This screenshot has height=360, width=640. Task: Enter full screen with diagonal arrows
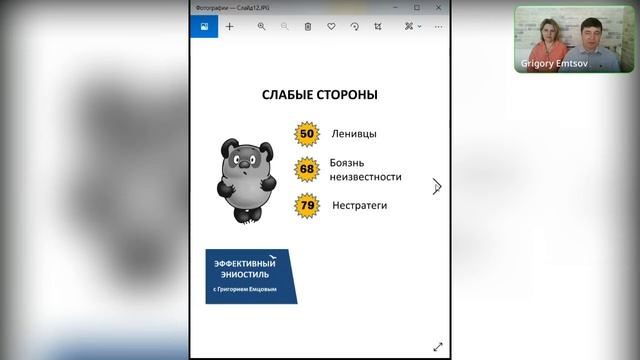coord(438,347)
